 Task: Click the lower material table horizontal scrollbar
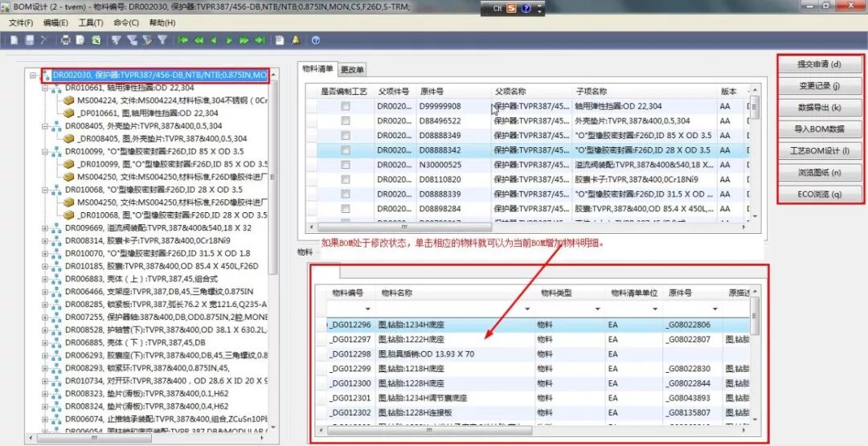430,430
